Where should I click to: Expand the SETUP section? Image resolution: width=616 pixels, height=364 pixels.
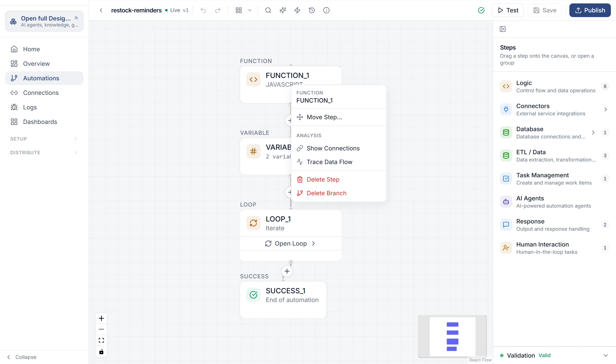pyautogui.click(x=44, y=139)
